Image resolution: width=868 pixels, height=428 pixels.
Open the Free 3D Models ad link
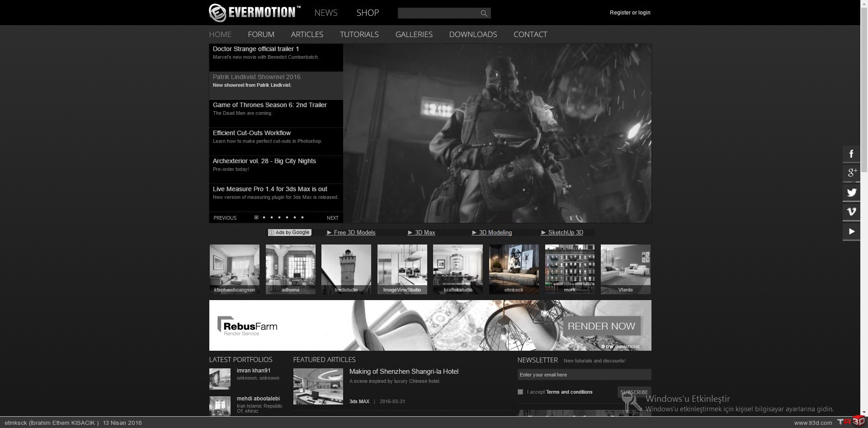tap(351, 232)
